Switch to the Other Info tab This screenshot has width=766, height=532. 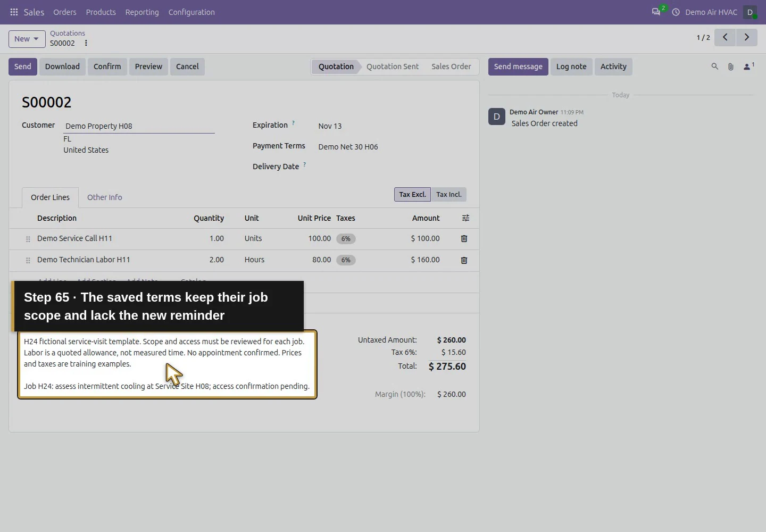105,197
